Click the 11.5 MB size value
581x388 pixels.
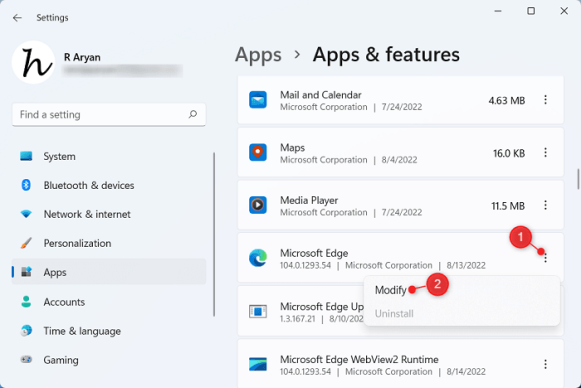(508, 206)
